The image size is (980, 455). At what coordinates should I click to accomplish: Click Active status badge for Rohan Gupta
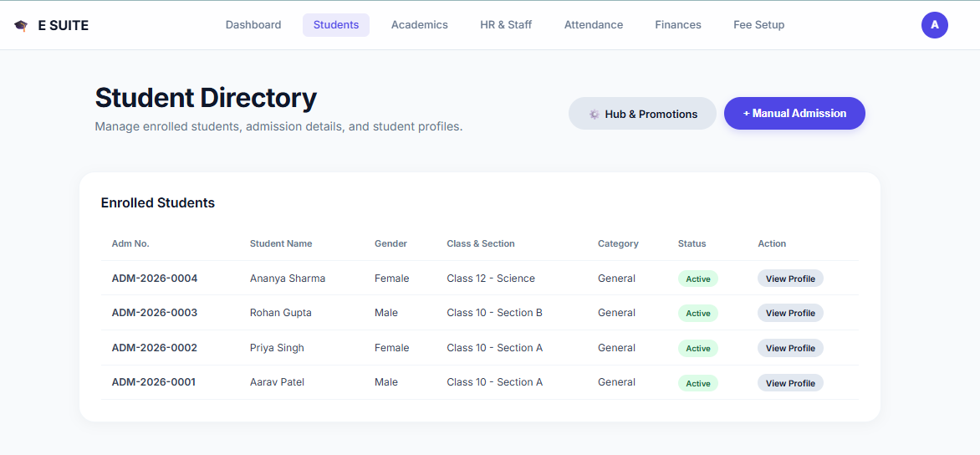(x=698, y=313)
